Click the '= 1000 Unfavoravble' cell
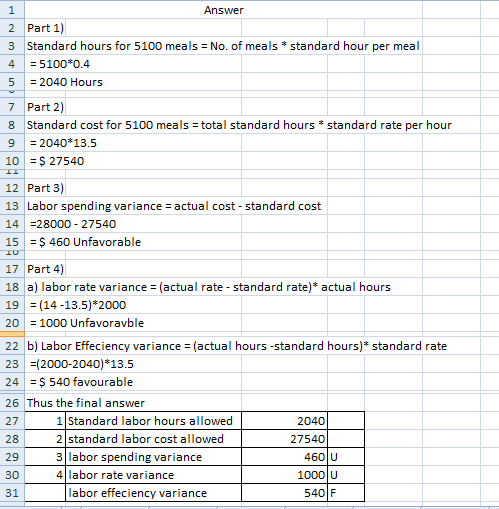Image resolution: width=499 pixels, height=509 pixels. (x=87, y=323)
